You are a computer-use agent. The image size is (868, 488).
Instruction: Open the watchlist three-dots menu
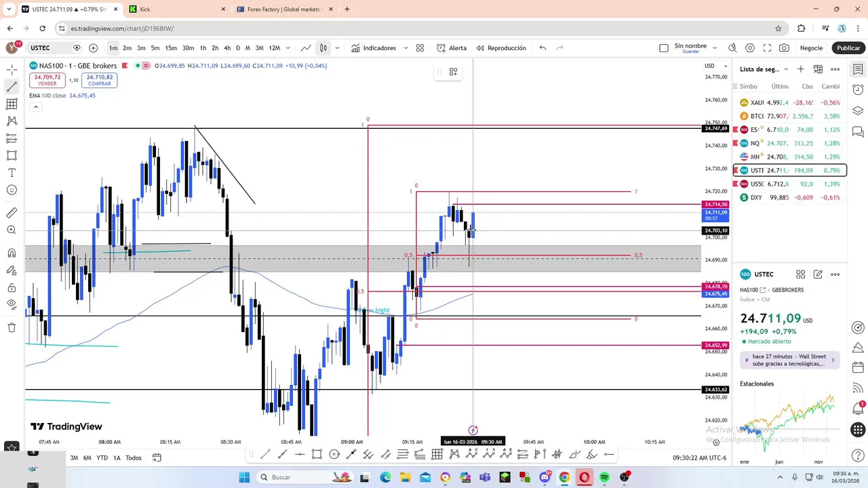(x=835, y=69)
